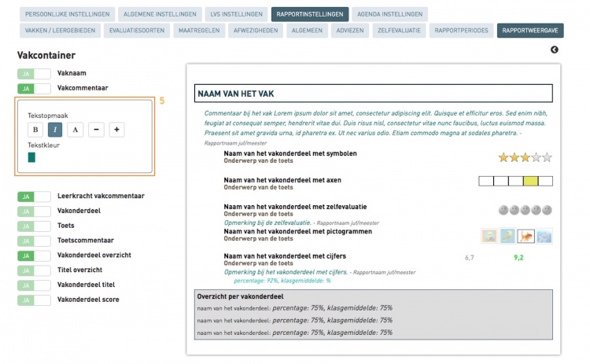Toggle the Vakonderdeel overzicht switch
This screenshot has height=364, width=590.
coord(34,256)
